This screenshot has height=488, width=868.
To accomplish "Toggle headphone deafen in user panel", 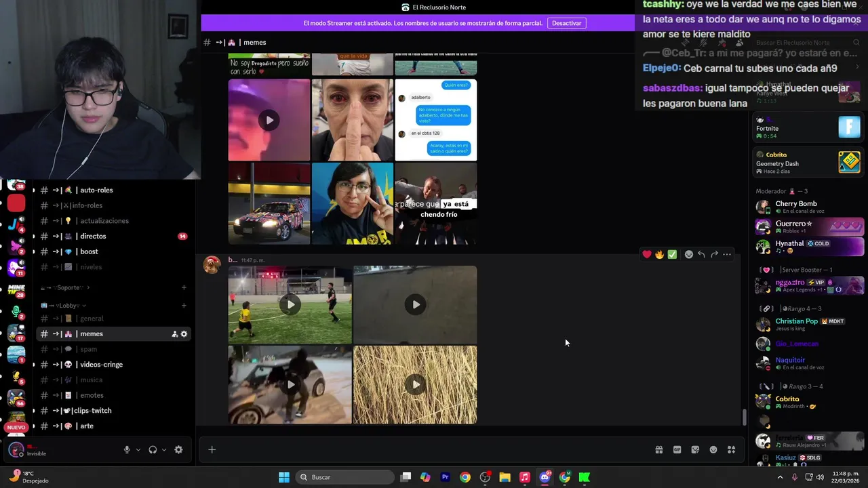I will point(153,449).
